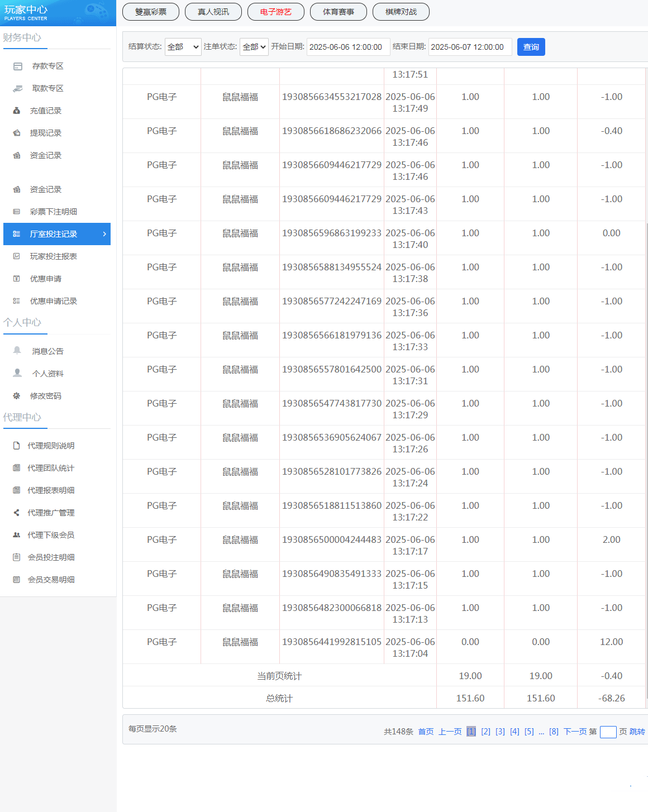Click the deposit zone (存款专区) sidebar icon
Screen dimensions: 648x812
[18, 66]
